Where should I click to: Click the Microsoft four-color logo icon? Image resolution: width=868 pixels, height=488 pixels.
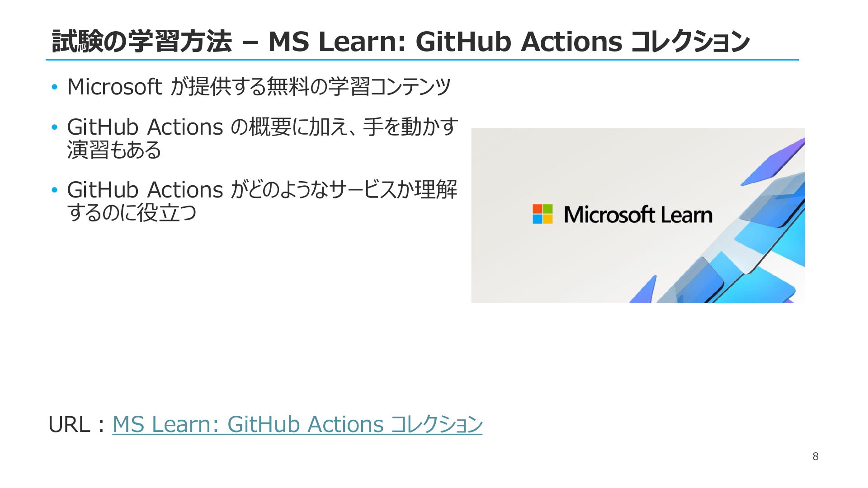click(x=542, y=214)
